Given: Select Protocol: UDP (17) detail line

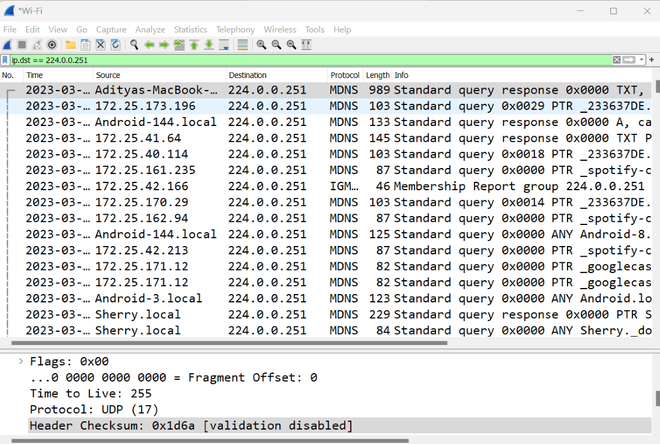Looking at the screenshot, I should coord(94,409).
